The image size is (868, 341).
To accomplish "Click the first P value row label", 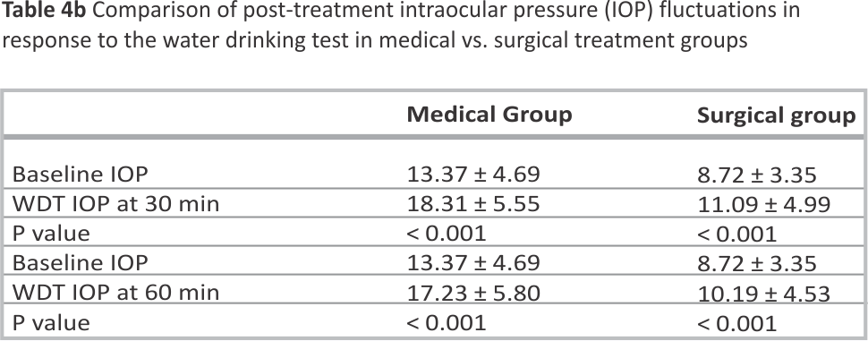I will [x=51, y=234].
